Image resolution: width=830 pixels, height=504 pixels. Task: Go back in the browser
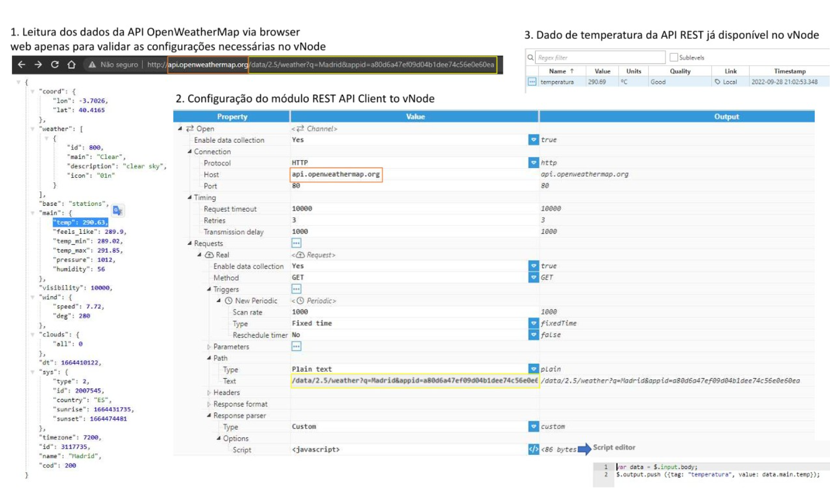[21, 65]
